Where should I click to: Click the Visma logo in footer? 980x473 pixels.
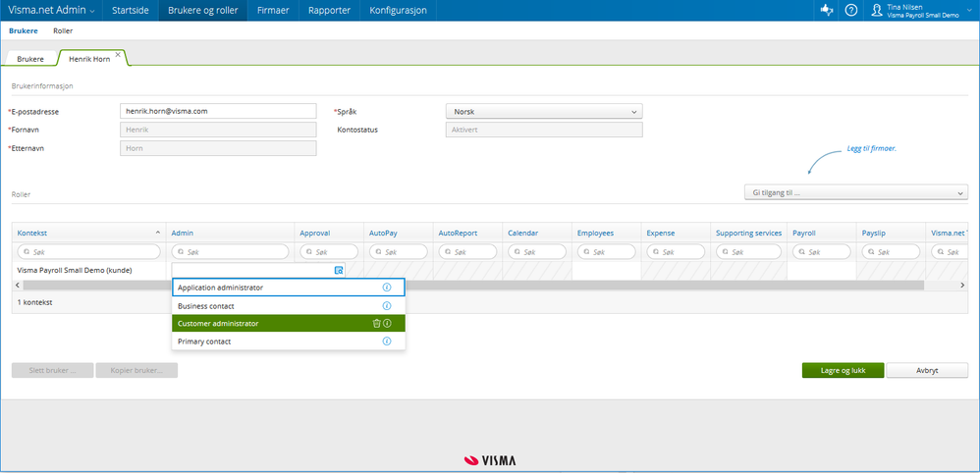click(x=490, y=460)
